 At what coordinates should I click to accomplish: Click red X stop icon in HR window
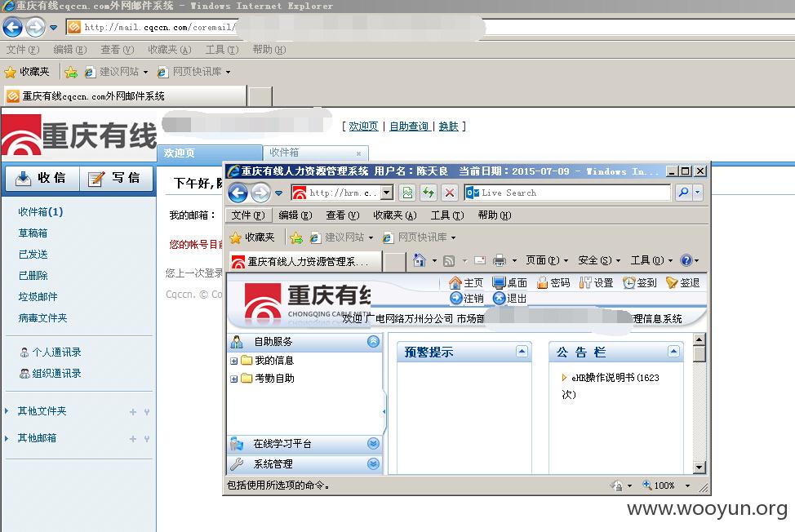pyautogui.click(x=449, y=193)
